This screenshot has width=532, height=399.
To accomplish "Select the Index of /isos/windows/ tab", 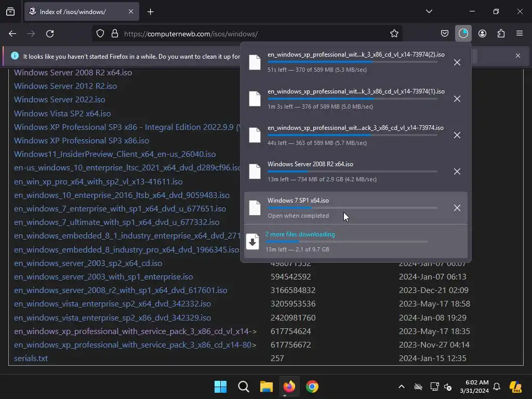I will coord(82,11).
